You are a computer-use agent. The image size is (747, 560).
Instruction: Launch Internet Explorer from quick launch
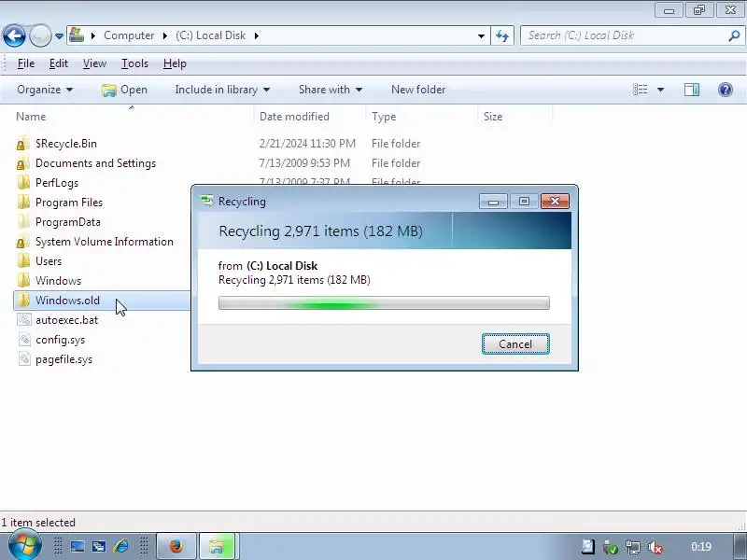pos(121,546)
